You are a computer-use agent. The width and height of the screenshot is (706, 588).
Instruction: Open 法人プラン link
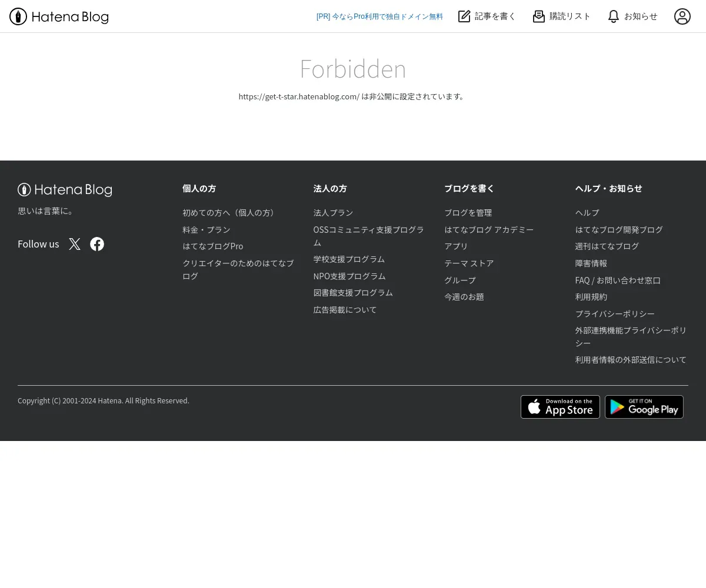tap(333, 213)
